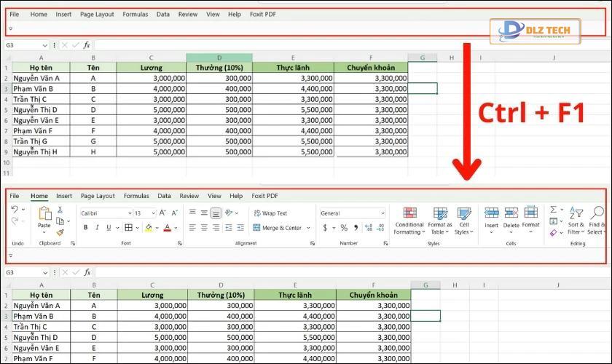This screenshot has height=364, width=612.
Task: Decrease indent icon in Alignment group
Action: 229,227
